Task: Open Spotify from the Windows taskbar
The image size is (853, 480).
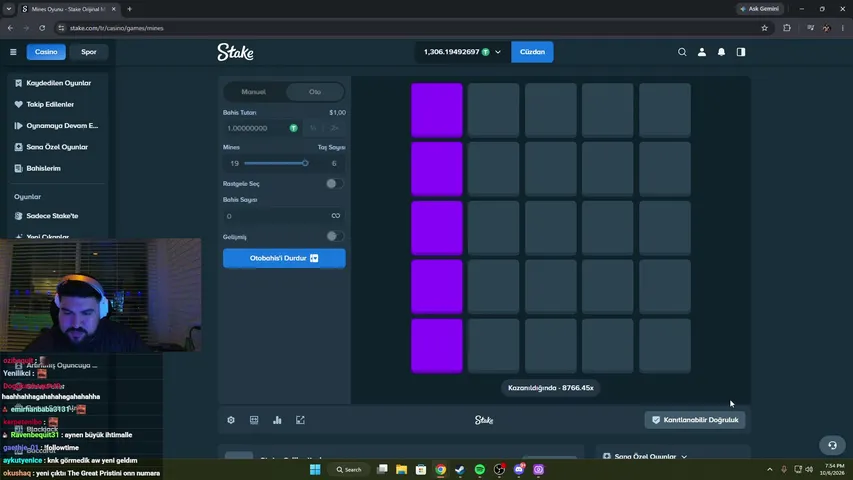Action: click(479, 469)
